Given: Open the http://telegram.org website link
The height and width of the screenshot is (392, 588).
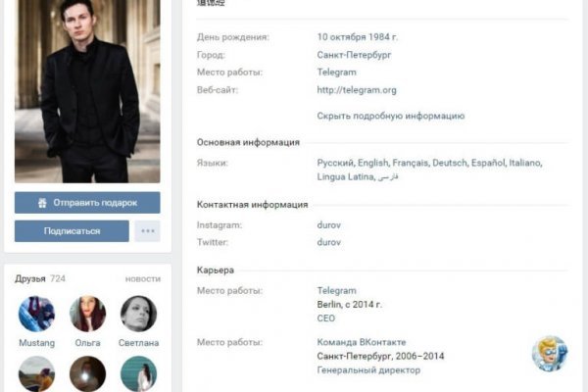Looking at the screenshot, I should 356,90.
